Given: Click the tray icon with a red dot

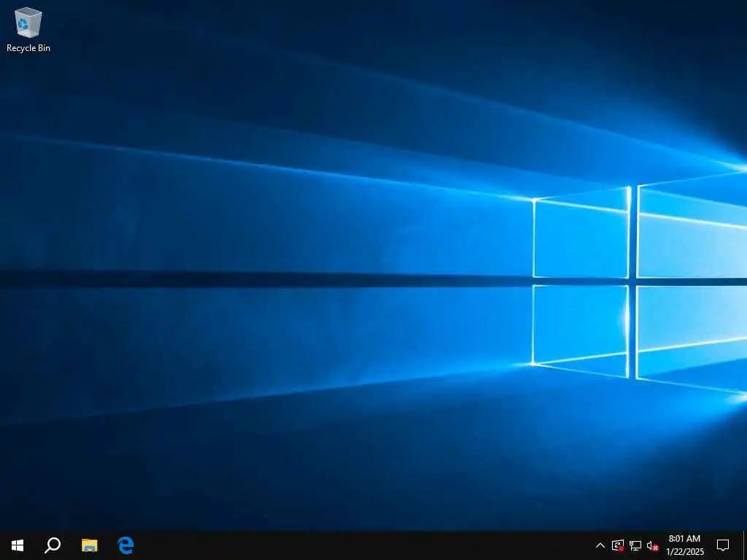Looking at the screenshot, I should point(618,545).
